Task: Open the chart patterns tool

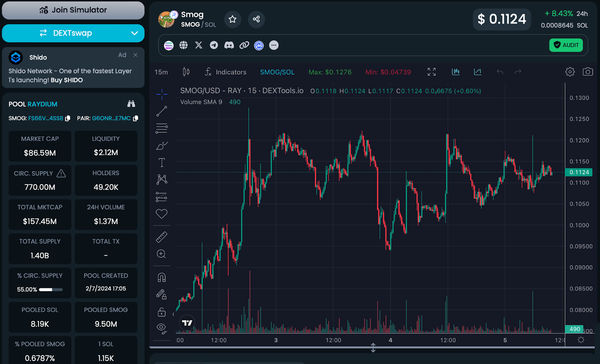Action: [x=162, y=179]
